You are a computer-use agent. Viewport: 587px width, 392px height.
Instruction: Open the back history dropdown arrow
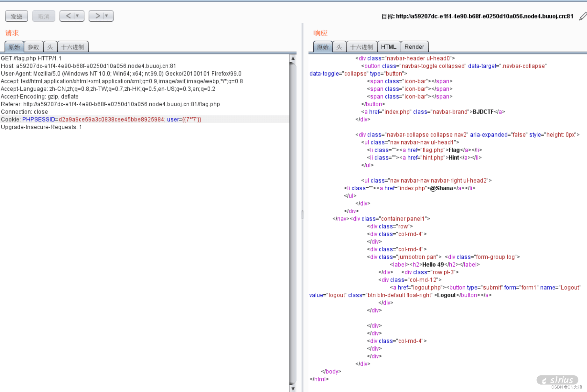pos(77,16)
